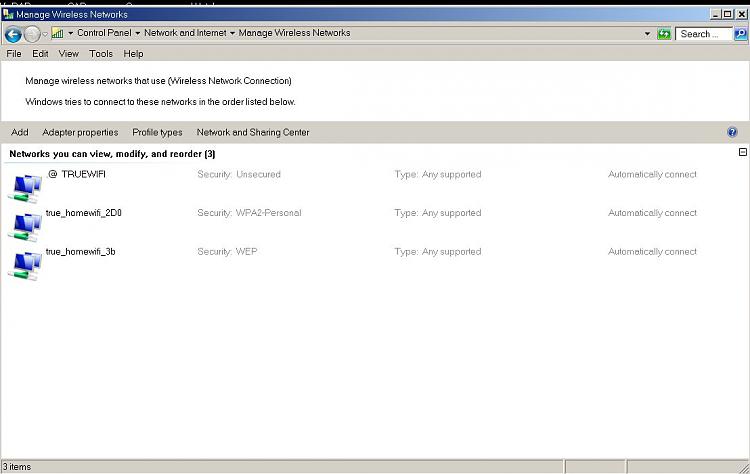Click the Networks you can view group header
Viewport: 750px width, 474px height.
[x=112, y=154]
